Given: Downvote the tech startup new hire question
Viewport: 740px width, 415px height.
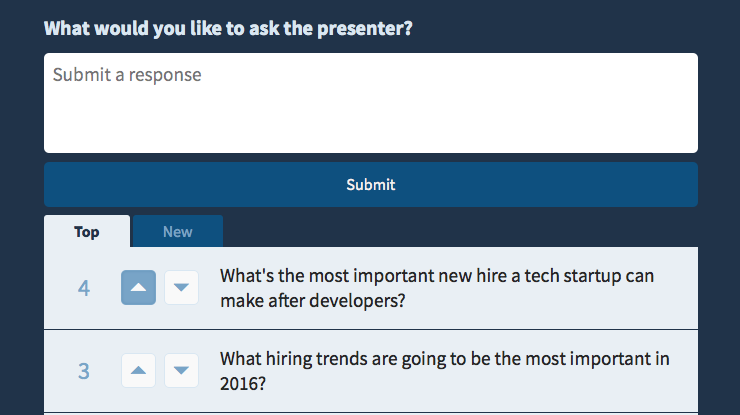Looking at the screenshot, I should point(181,288).
